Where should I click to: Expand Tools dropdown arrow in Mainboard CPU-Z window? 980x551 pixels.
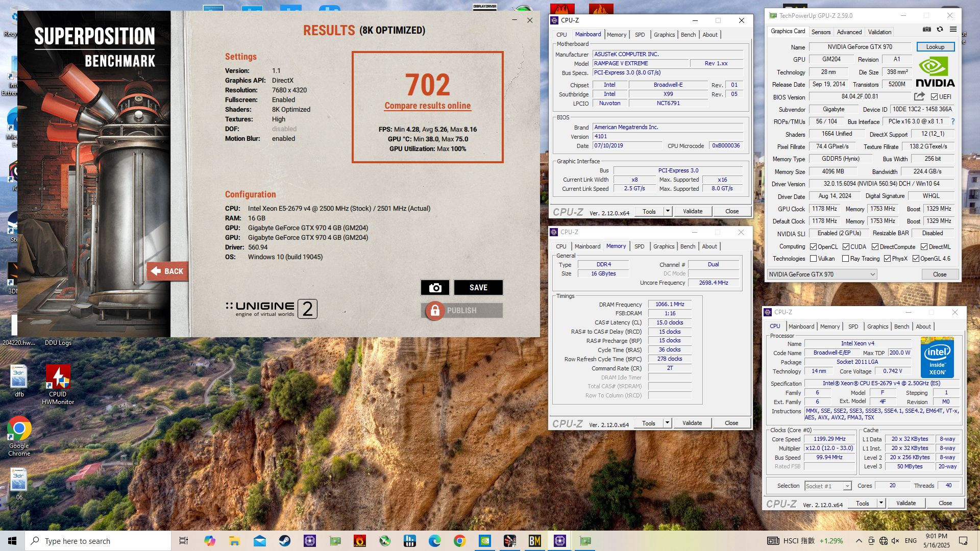667,211
